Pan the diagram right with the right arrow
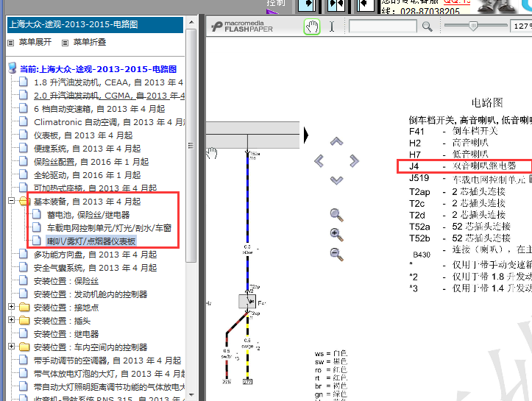Screen dimensions: 532x401 pos(354,160)
